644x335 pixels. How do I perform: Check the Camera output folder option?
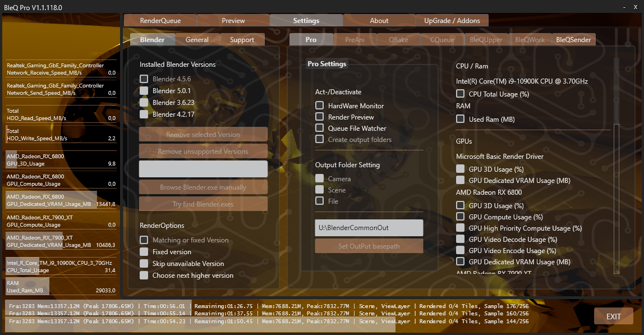[320, 178]
